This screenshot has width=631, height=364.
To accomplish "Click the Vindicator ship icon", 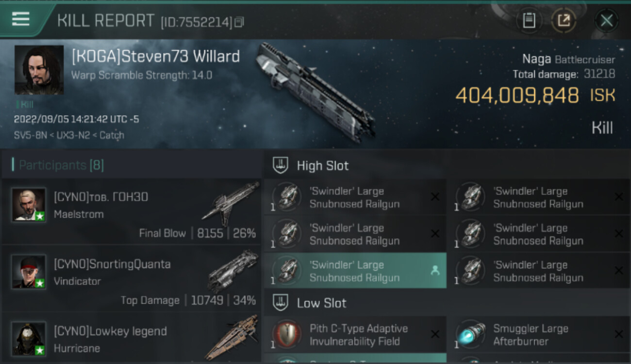I will pyautogui.click(x=233, y=271).
